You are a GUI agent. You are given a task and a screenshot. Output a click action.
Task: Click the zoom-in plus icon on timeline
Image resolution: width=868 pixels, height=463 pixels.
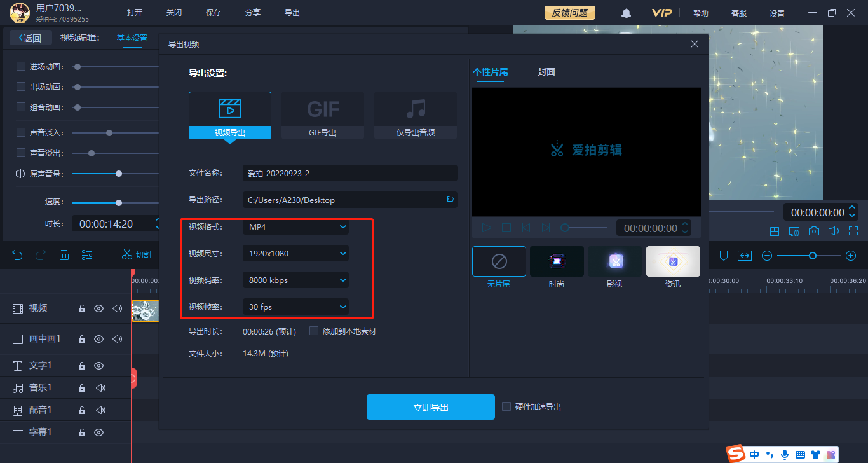coord(851,256)
